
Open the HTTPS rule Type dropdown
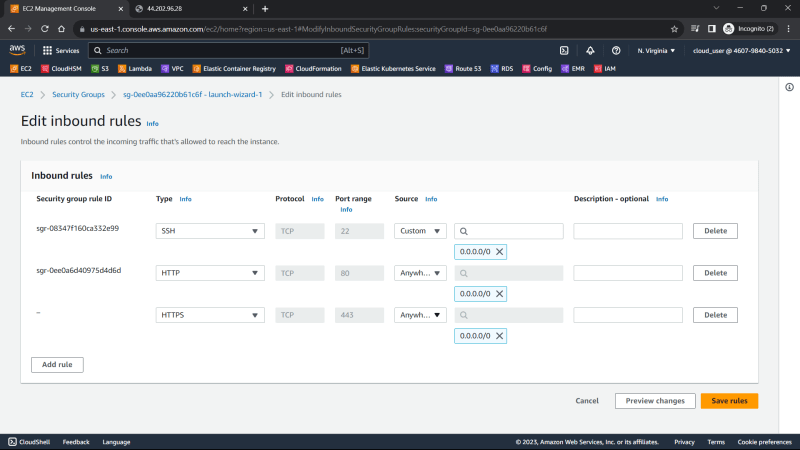(x=210, y=315)
